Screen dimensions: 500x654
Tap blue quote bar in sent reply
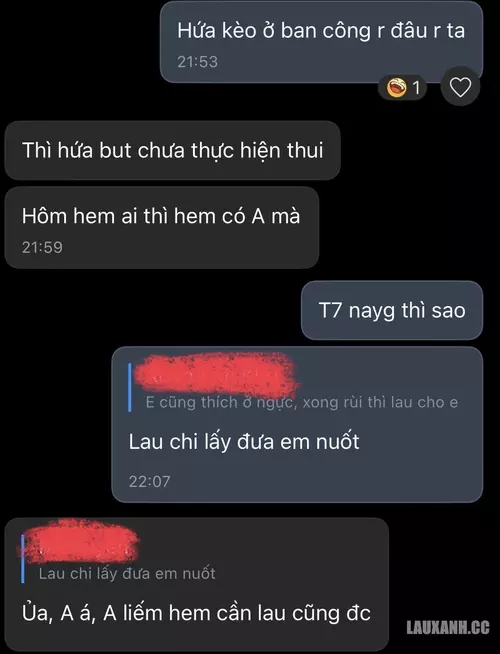click(x=130, y=387)
